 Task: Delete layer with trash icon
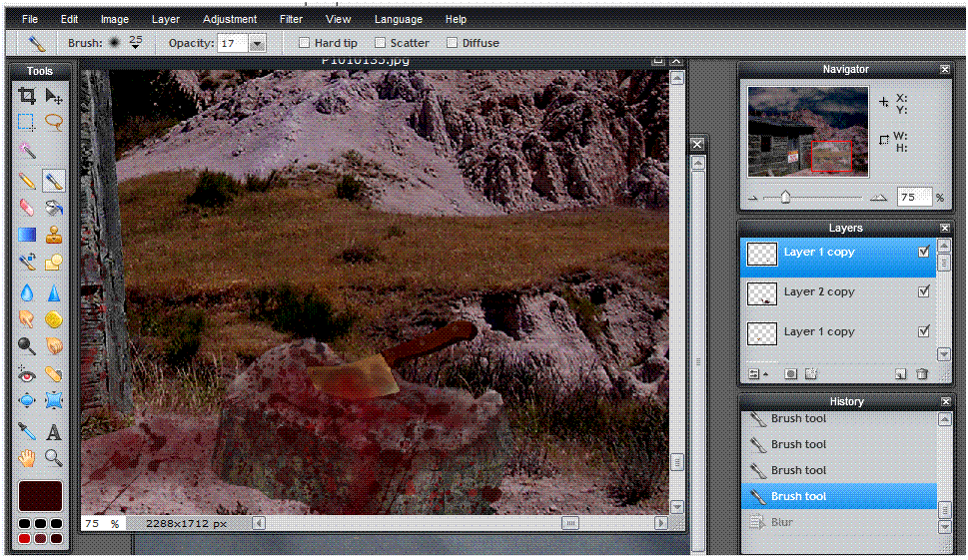click(922, 374)
